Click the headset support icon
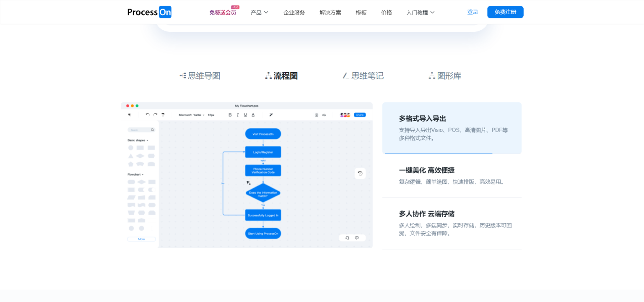The image size is (644, 302). 347,238
